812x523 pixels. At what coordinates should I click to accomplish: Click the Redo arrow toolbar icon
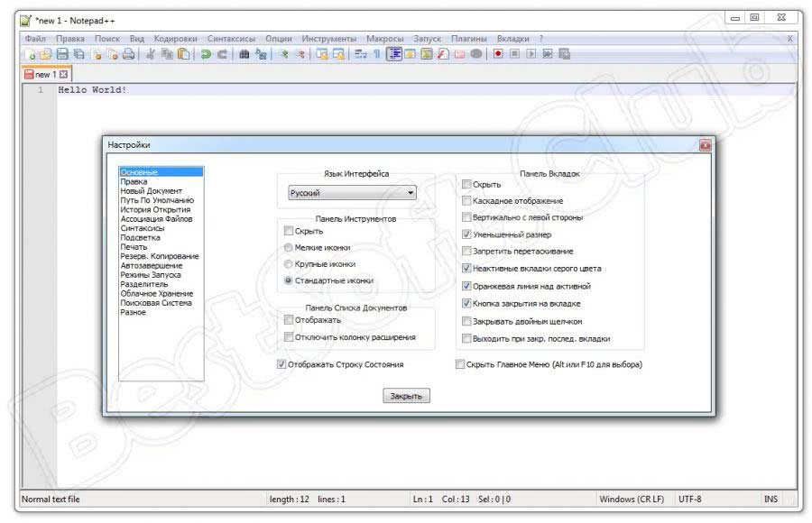222,55
